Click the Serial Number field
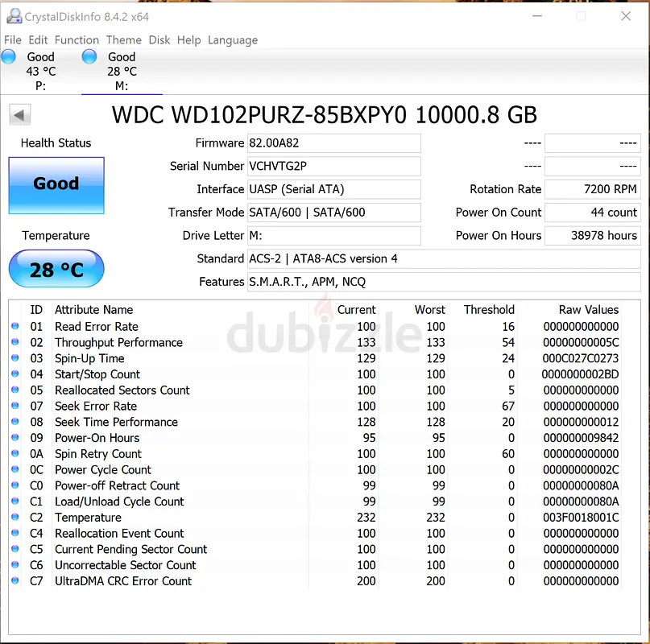The image size is (650, 644). [333, 167]
